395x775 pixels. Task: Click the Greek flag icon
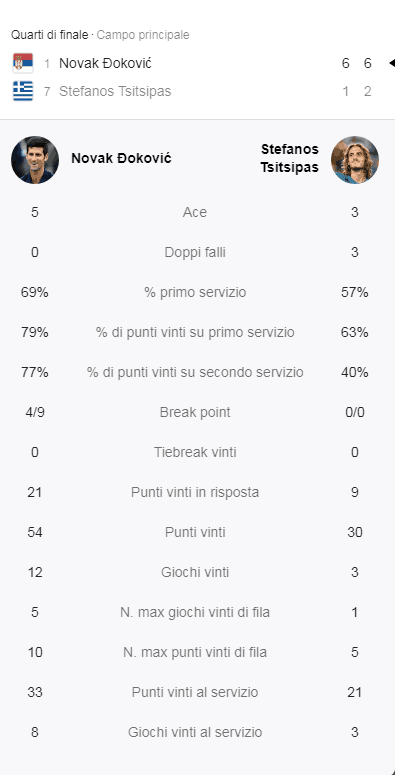coord(23,91)
